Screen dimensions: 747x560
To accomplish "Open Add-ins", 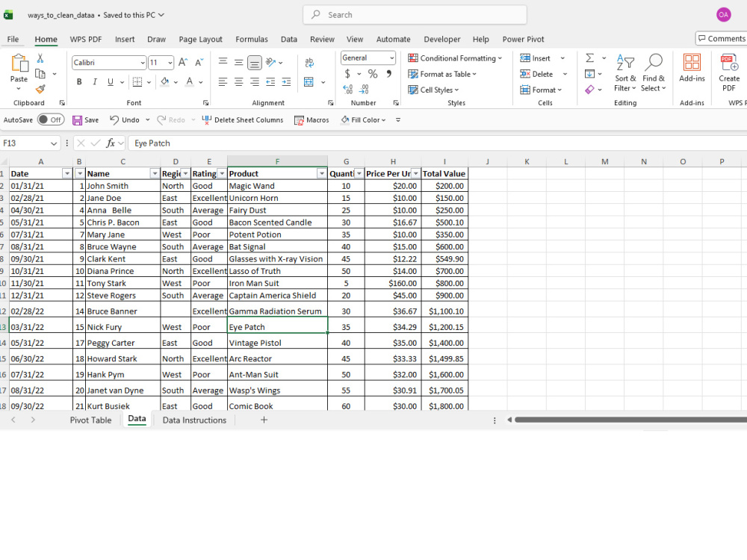I will point(692,68).
